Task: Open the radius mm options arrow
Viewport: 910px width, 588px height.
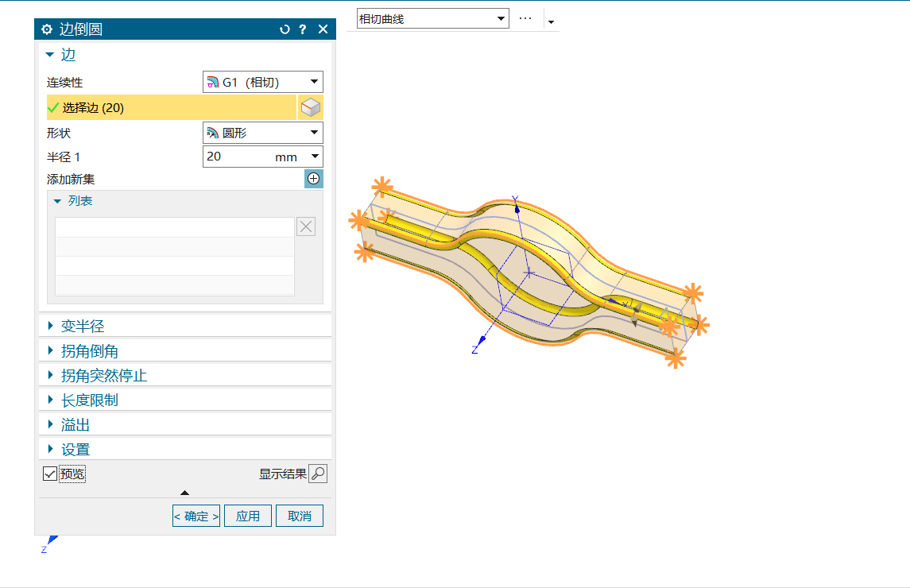Action: (315, 157)
